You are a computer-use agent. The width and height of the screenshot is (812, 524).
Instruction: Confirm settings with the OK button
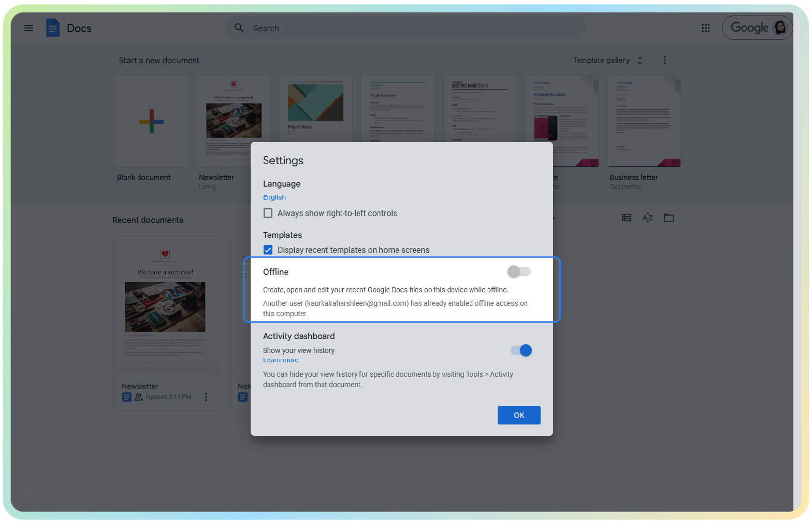point(519,415)
